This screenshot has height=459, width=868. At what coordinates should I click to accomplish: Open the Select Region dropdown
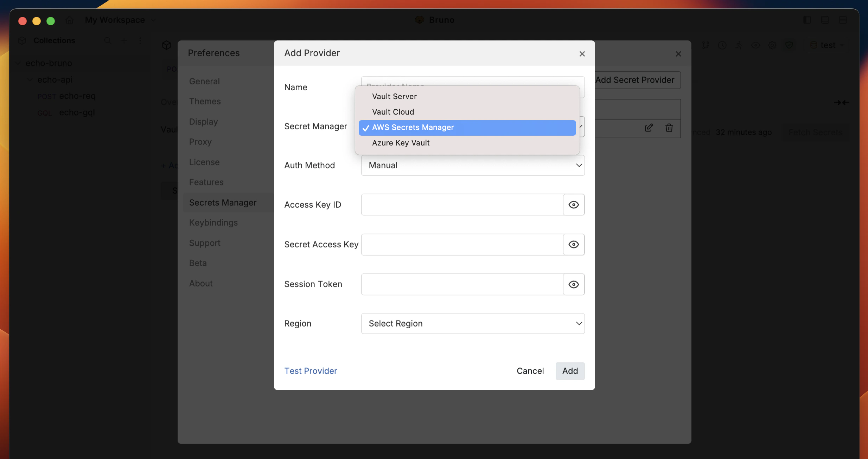coord(472,323)
